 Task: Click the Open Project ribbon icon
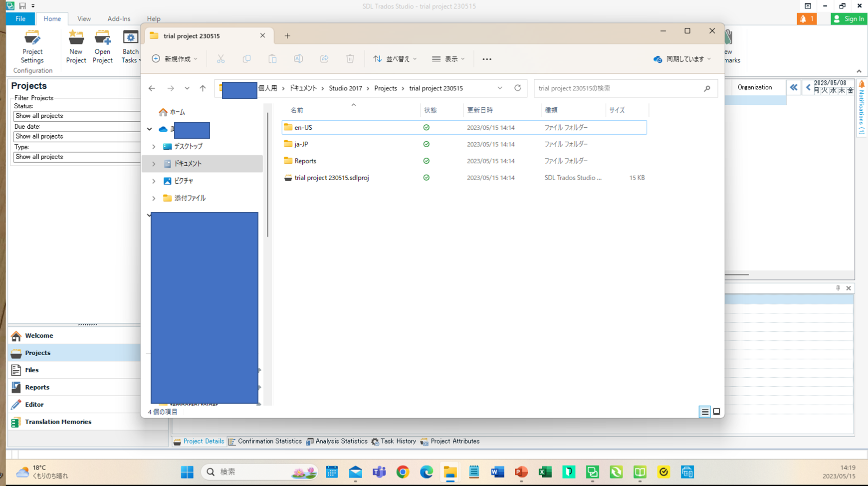click(102, 47)
